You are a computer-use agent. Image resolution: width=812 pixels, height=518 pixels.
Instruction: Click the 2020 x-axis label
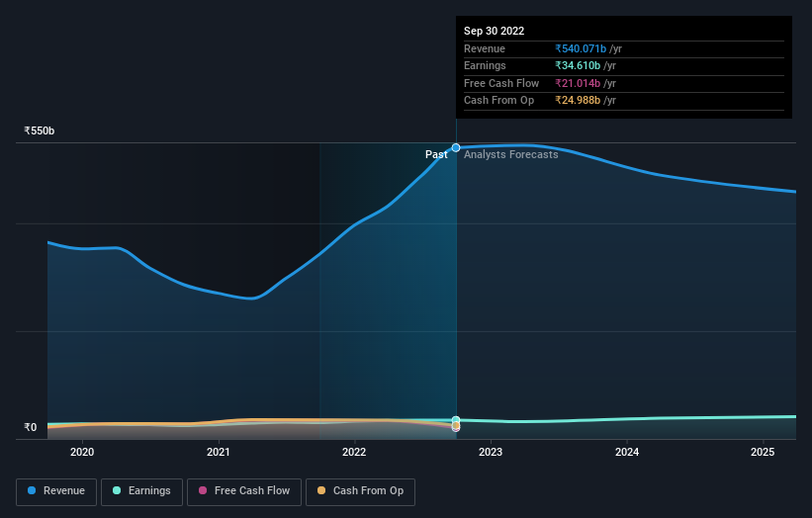[x=82, y=453]
